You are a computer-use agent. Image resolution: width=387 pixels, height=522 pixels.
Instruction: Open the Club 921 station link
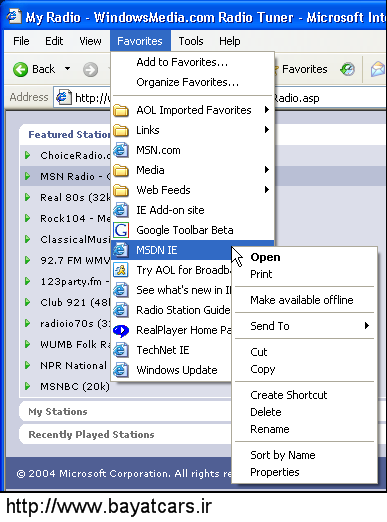click(75, 302)
